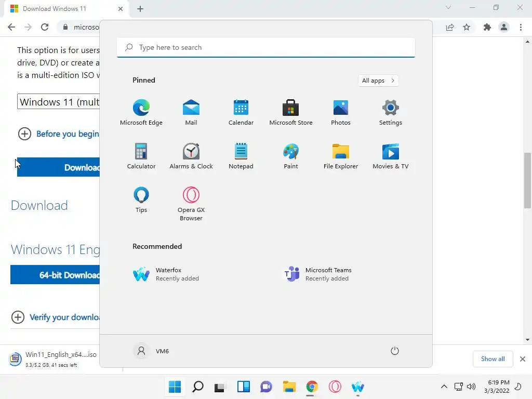The height and width of the screenshot is (399, 532).
Task: Open File Explorer from taskbar
Action: coord(289,387)
